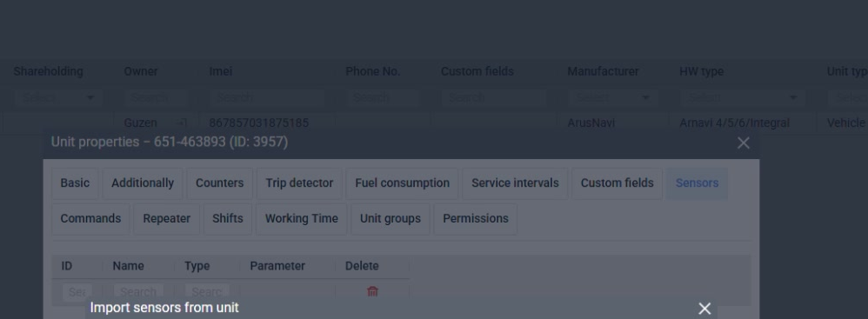The height and width of the screenshot is (319, 868).
Task: Select the Sensors tab
Action: click(x=697, y=183)
